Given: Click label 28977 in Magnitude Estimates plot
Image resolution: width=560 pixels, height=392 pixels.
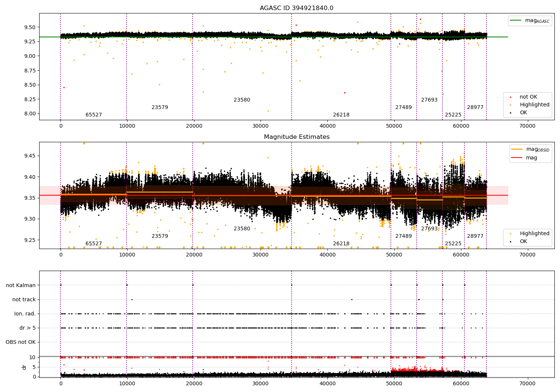Looking at the screenshot, I should [475, 236].
